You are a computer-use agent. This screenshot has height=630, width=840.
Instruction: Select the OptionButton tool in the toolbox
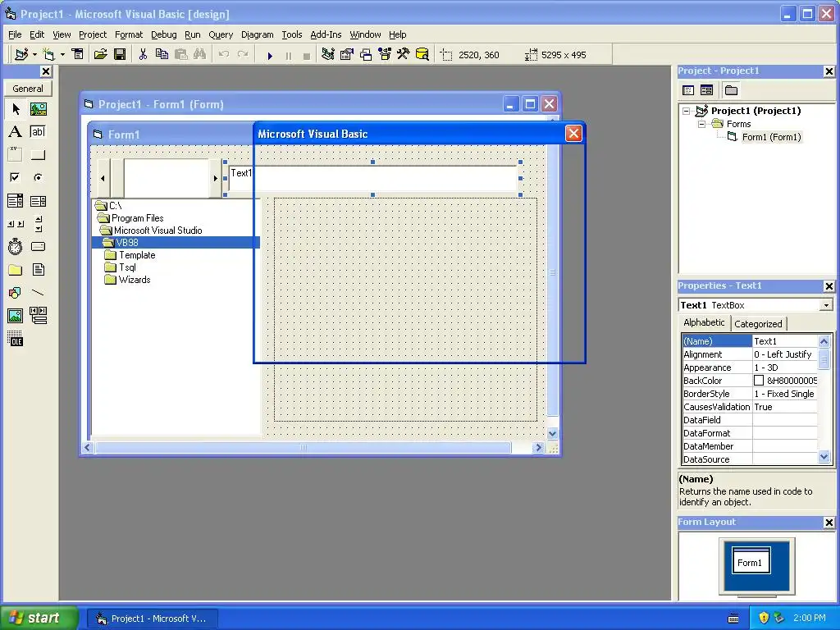[38, 177]
